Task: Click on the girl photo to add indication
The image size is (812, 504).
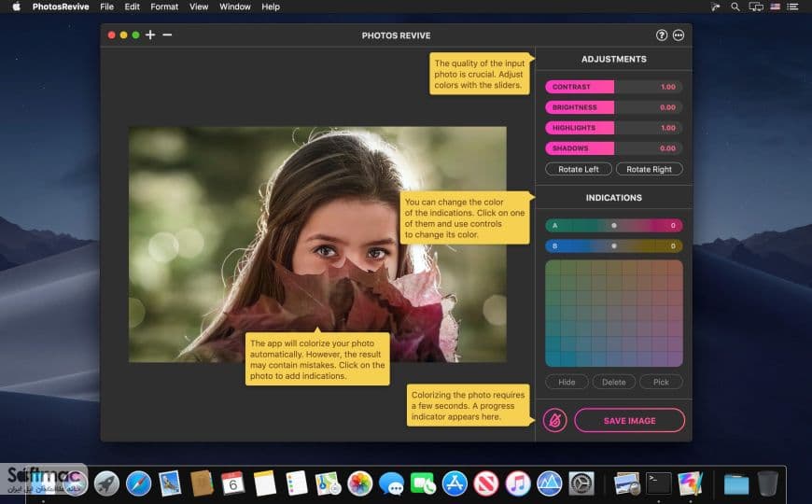Action: click(317, 244)
